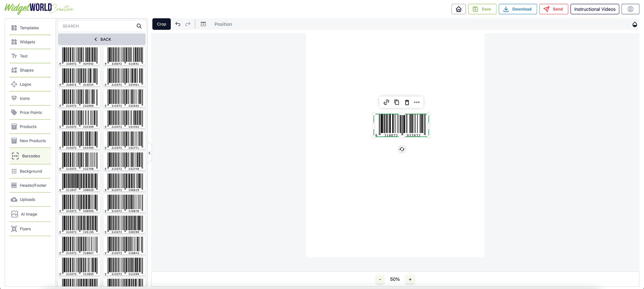Undo the last action
Screen dimensions: 644x289
click(178, 24)
